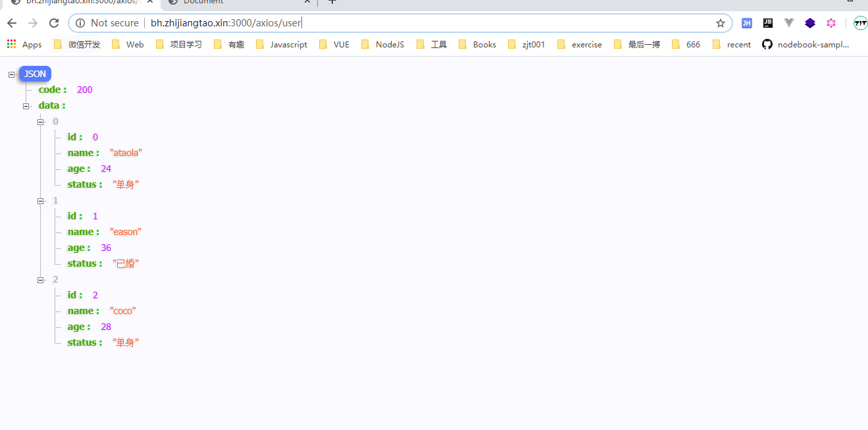
Task: Open the round profile avatar icon
Action: (860, 23)
